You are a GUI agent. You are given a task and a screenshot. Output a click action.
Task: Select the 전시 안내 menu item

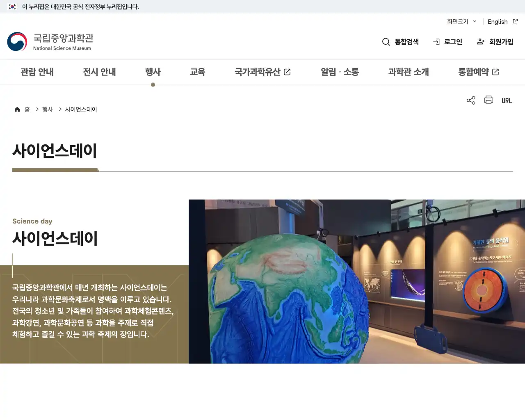[x=99, y=72]
